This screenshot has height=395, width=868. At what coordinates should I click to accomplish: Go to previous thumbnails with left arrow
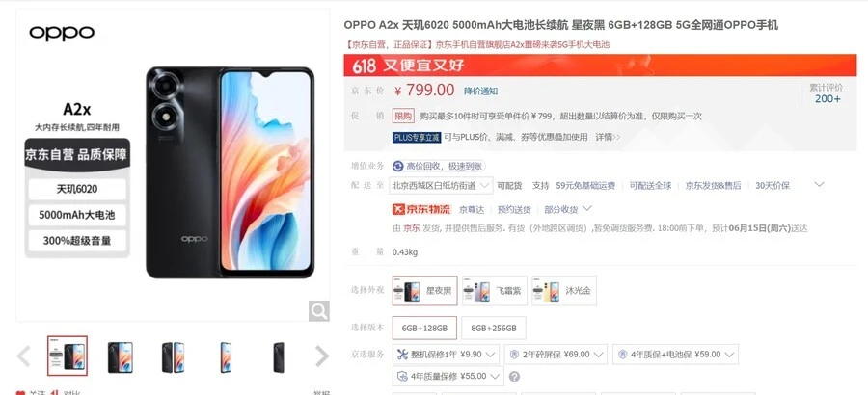(x=24, y=356)
